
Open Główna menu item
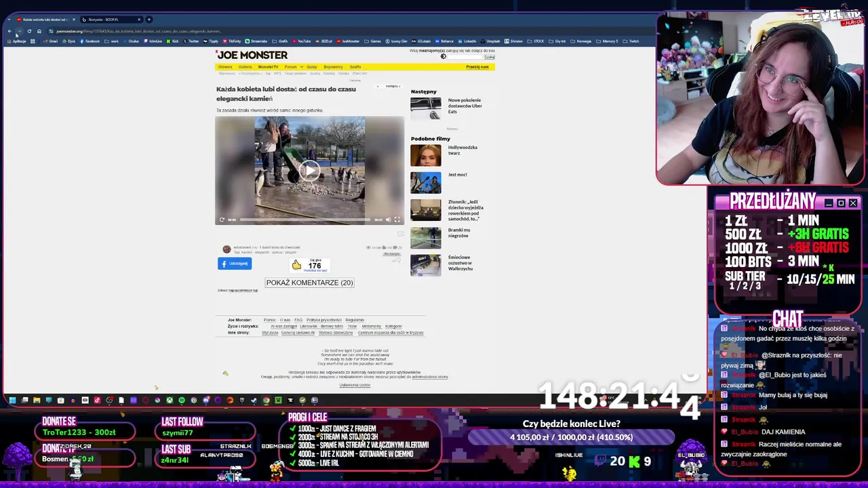tap(225, 67)
